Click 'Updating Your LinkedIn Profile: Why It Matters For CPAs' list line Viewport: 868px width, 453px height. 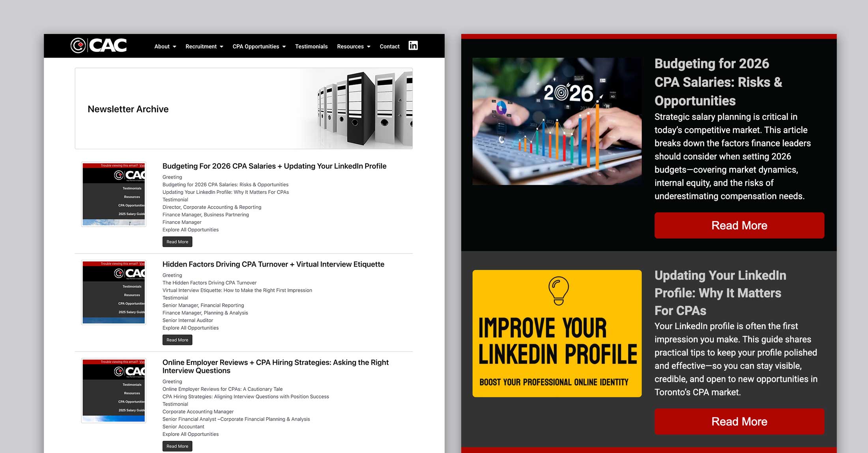click(x=226, y=192)
